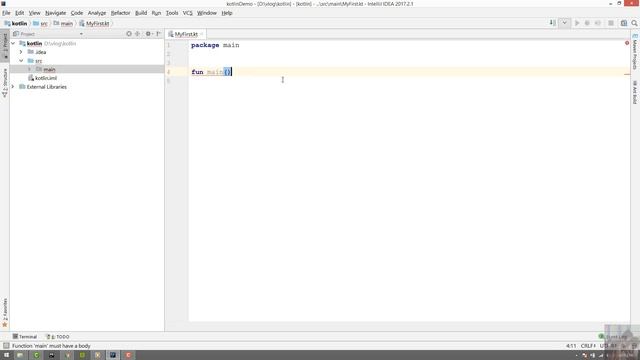This screenshot has height=360, width=640.
Task: Change CRLF line separator in status bar
Action: [x=588, y=346]
